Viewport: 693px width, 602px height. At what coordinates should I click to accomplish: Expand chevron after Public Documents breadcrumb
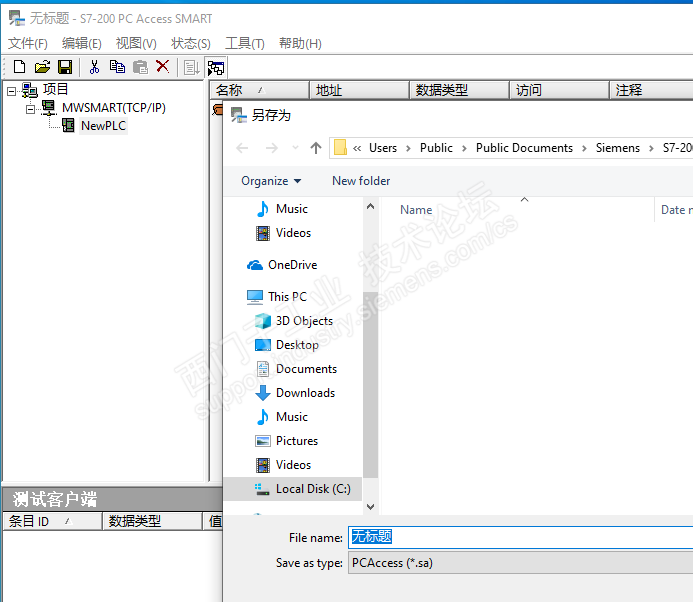(x=584, y=149)
